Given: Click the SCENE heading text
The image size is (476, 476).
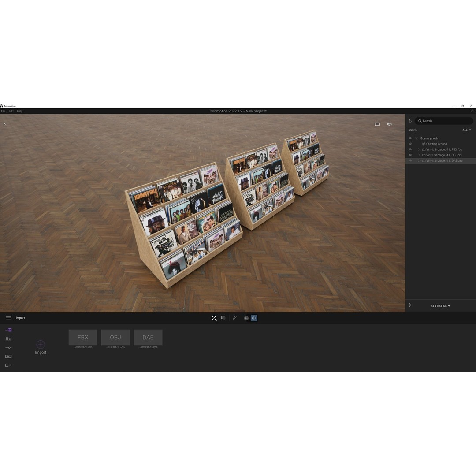Looking at the screenshot, I should [x=413, y=130].
